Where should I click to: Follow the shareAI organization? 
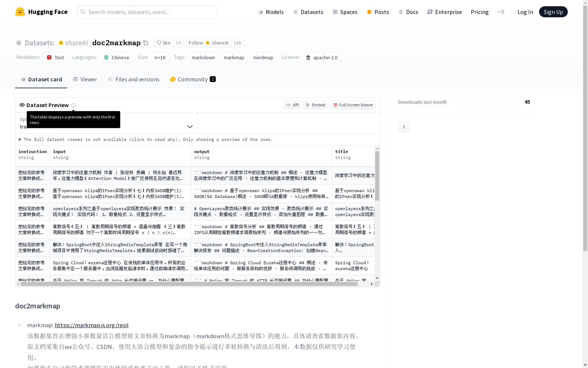[x=209, y=43]
